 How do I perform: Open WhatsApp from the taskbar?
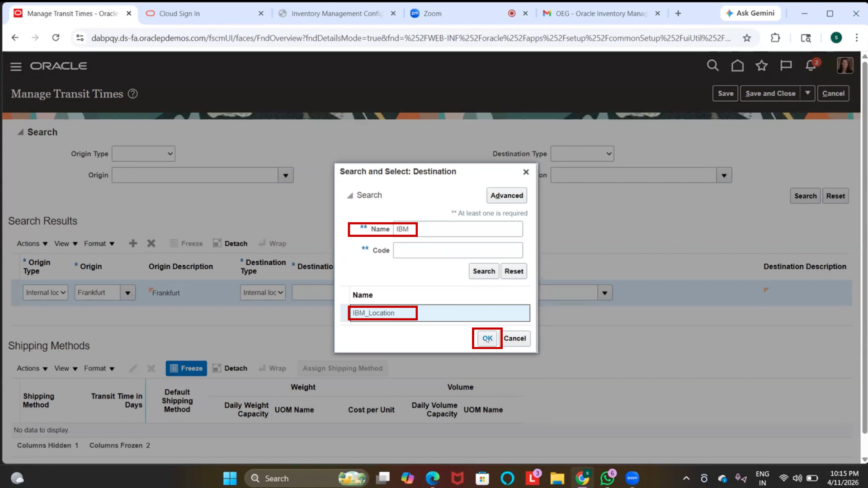pos(607,478)
